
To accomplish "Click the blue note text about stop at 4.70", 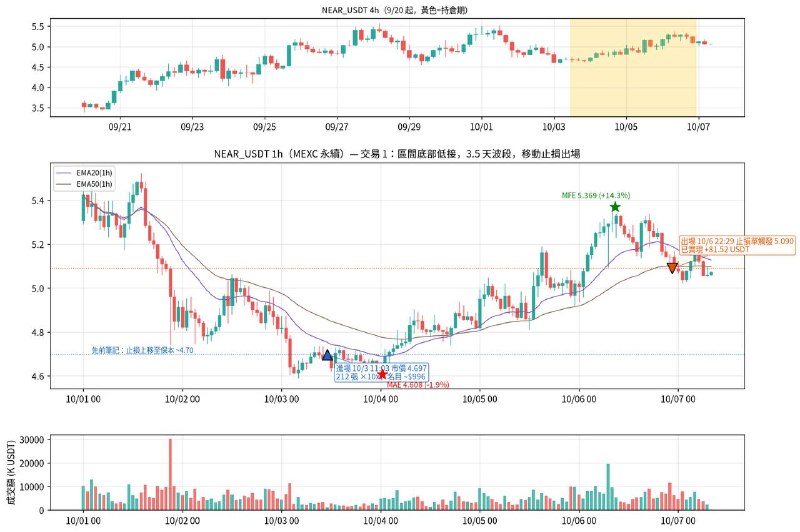I will click(142, 350).
